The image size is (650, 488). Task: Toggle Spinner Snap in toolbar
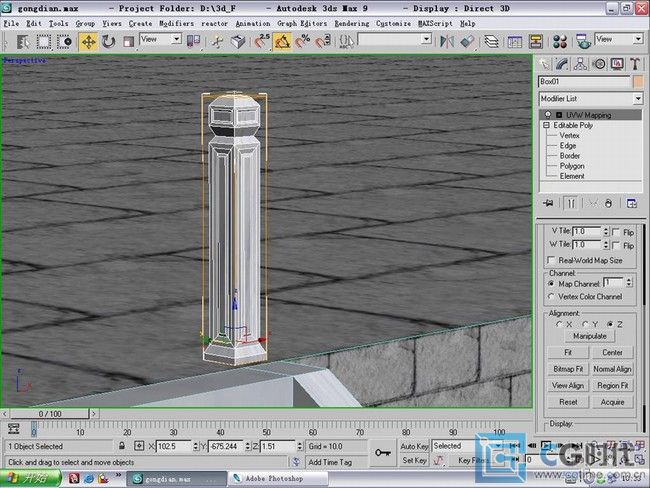click(x=323, y=41)
